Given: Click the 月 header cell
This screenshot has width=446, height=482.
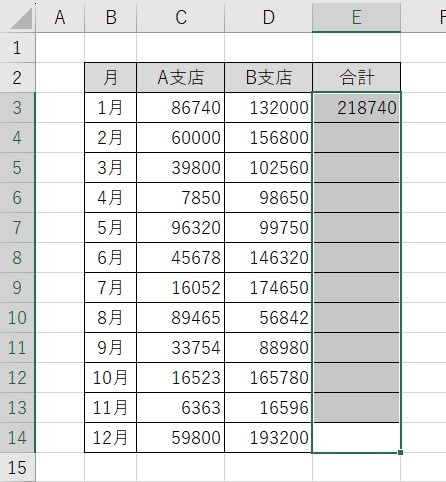Looking at the screenshot, I should [x=111, y=78].
